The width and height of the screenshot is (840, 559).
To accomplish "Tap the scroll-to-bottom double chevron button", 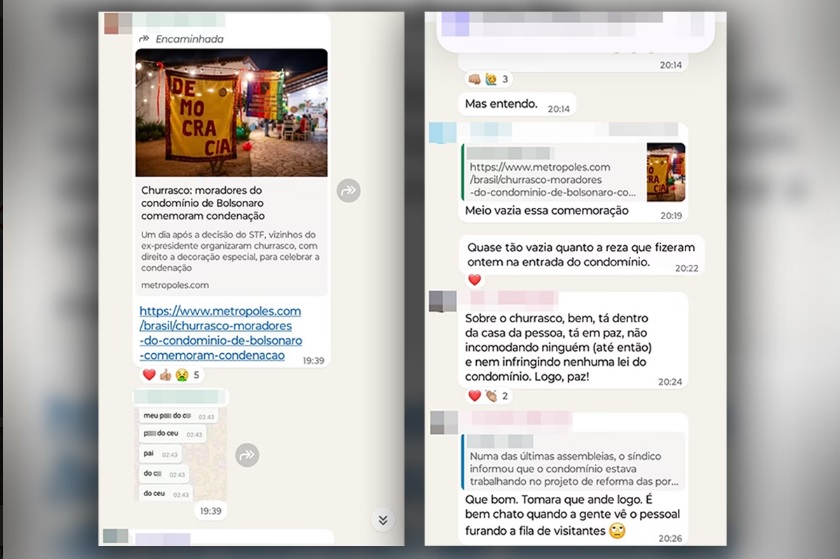I will click(x=382, y=520).
